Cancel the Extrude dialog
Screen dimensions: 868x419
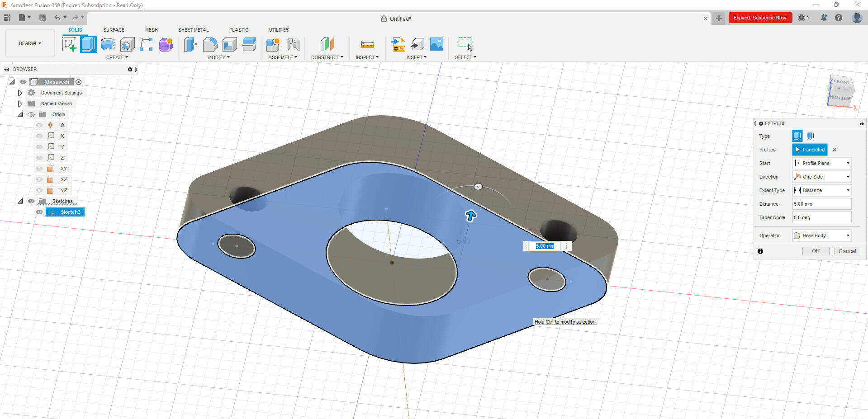pos(847,251)
